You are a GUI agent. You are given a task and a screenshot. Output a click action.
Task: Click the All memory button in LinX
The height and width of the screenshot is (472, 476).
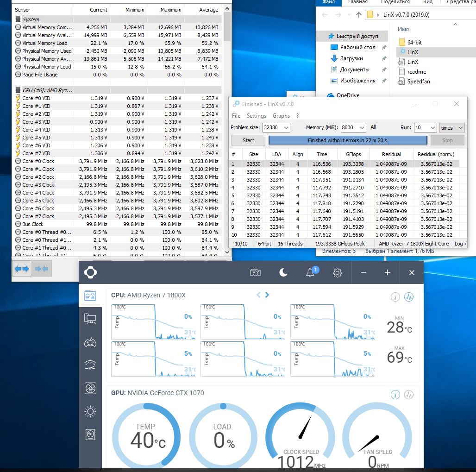pyautogui.click(x=373, y=127)
